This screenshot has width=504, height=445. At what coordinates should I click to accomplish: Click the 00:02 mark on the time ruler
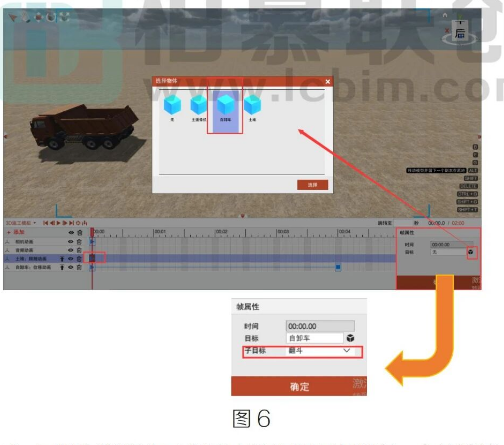click(221, 231)
